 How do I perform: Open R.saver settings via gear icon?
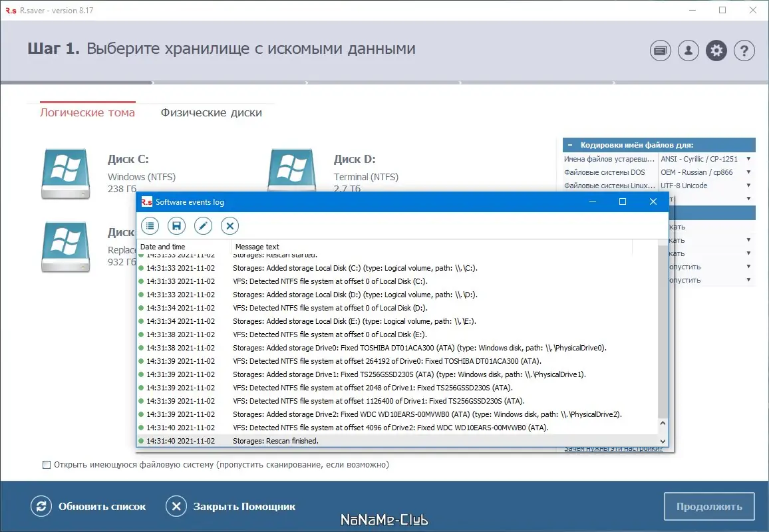click(x=716, y=51)
